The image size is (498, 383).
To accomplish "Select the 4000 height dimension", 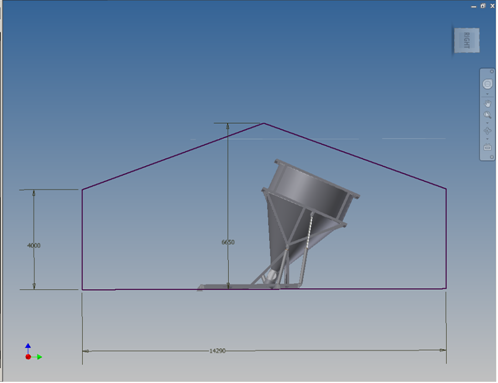I will click(x=34, y=246).
